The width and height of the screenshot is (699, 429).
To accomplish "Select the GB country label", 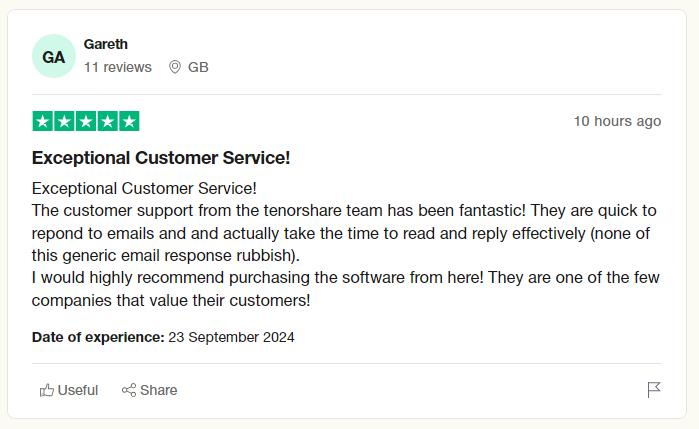I will click(x=198, y=67).
